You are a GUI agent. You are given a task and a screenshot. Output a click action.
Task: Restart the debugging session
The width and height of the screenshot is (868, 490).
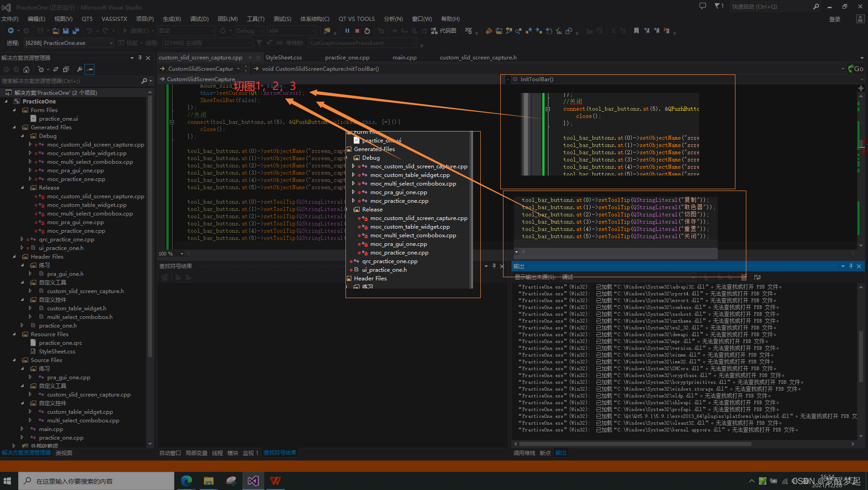coord(367,31)
